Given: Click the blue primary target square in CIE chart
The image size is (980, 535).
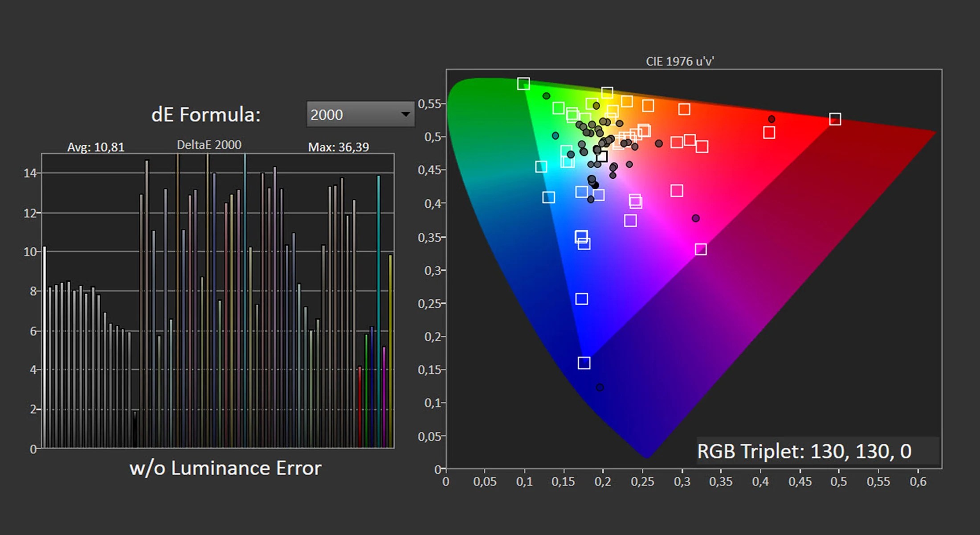Looking at the screenshot, I should pyautogui.click(x=584, y=363).
